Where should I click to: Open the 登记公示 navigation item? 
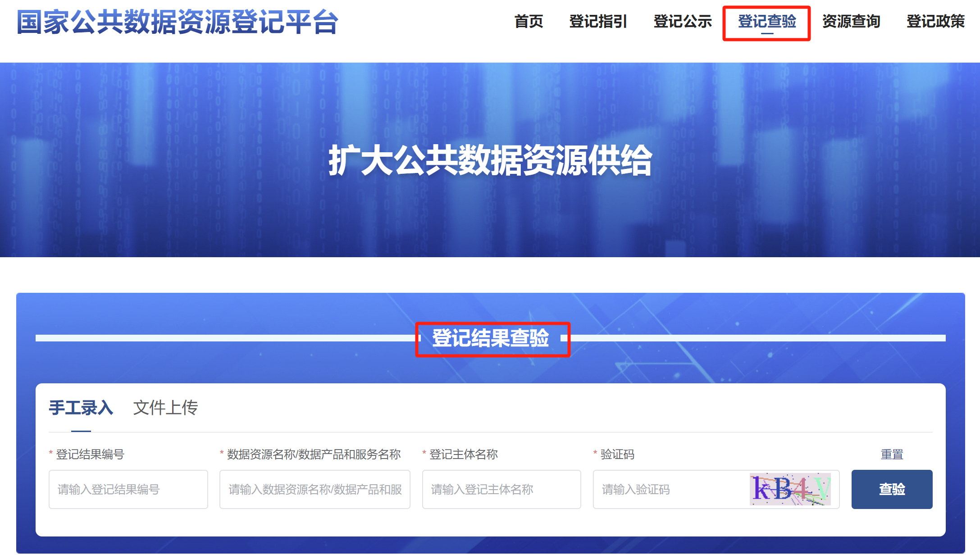682,21
